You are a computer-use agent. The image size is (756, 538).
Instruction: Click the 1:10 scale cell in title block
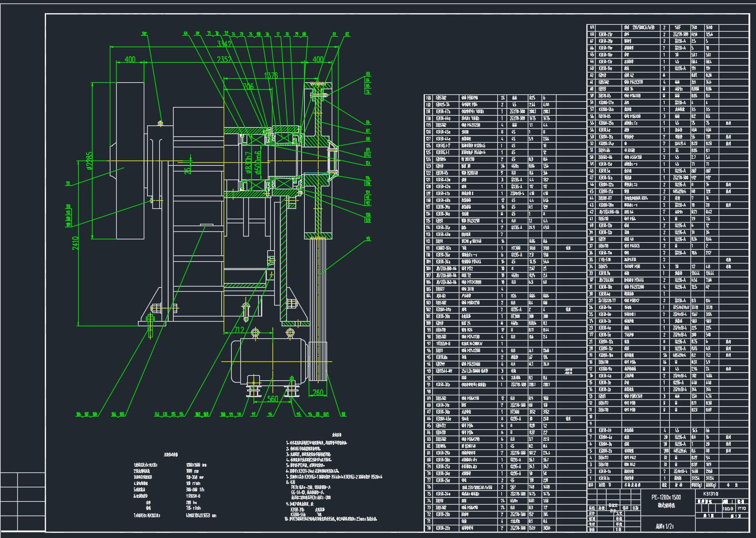[741, 508]
